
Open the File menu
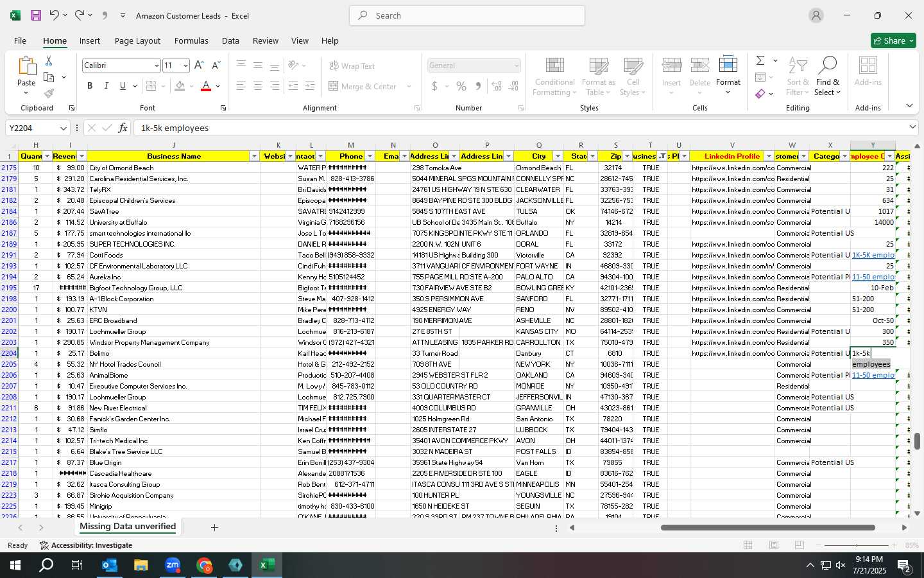[x=20, y=40]
